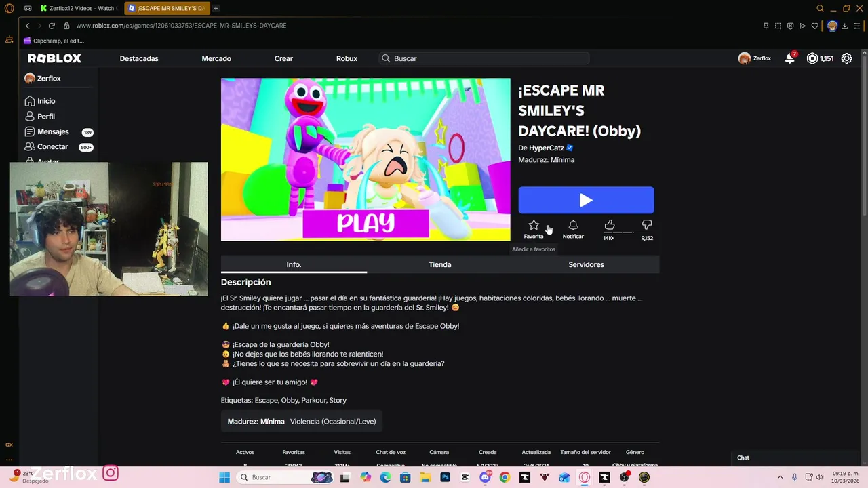
Task: Open Opera easy setup menu icon
Action: click(857, 26)
